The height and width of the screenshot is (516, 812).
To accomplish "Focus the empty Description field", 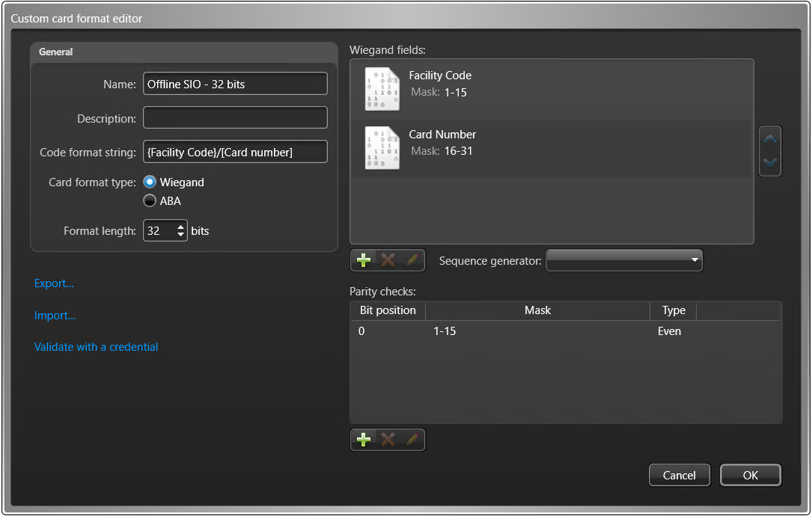I will pyautogui.click(x=235, y=118).
